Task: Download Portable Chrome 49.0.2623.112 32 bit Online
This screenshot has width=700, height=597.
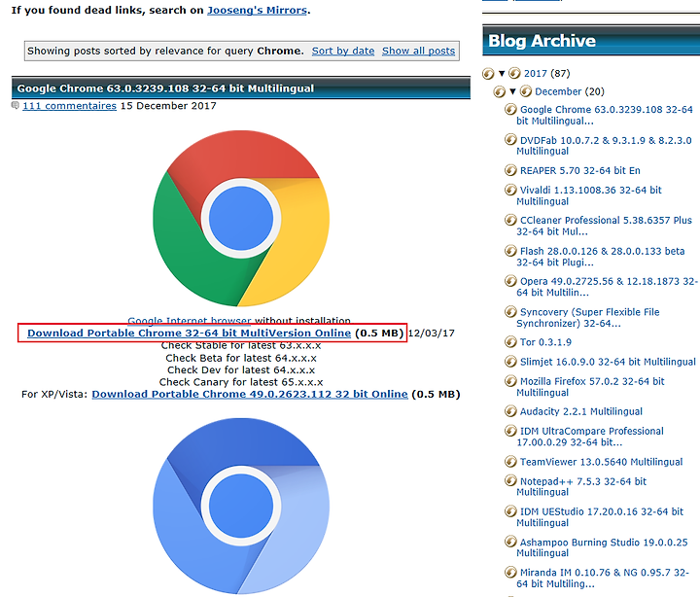Action: pos(250,395)
